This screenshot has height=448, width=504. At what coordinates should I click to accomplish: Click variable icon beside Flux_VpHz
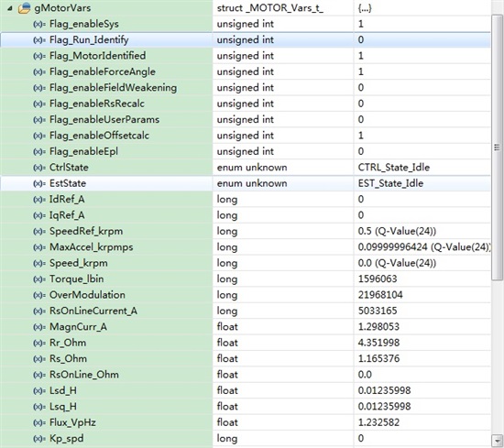pyautogui.click(x=39, y=422)
